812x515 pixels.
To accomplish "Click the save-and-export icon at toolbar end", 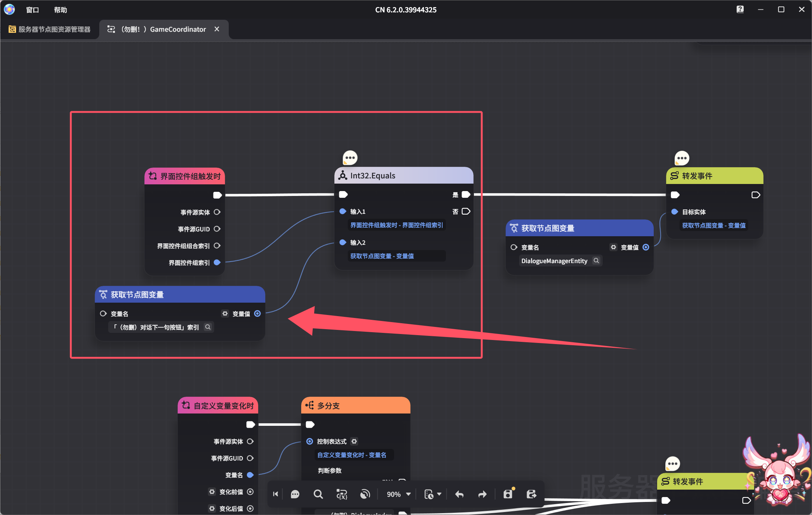I will tap(531, 494).
